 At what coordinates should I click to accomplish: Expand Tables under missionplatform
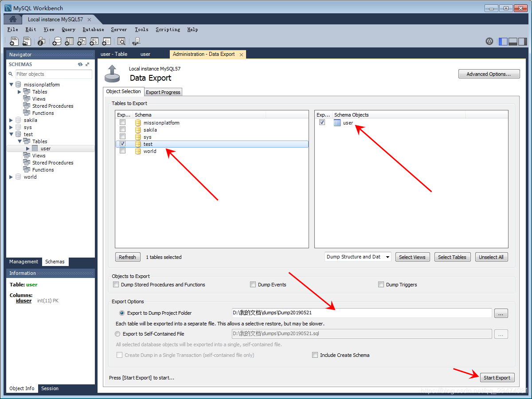[20, 92]
